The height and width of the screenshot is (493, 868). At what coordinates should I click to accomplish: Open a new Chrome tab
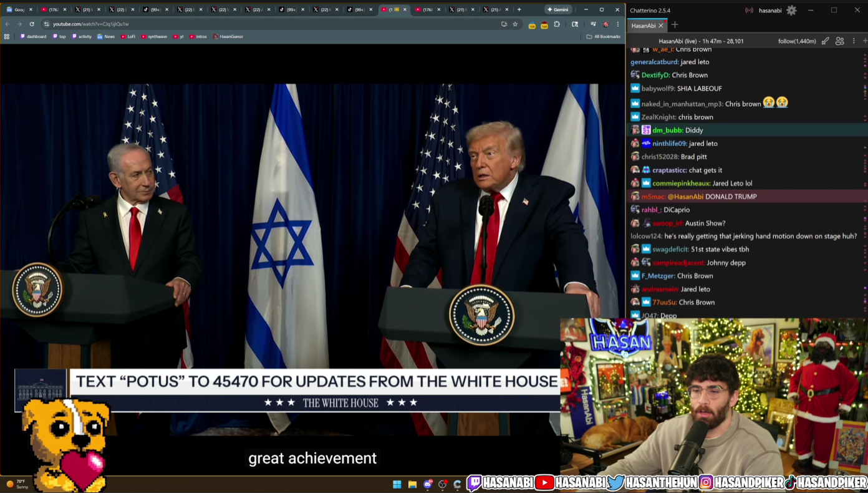(x=519, y=9)
